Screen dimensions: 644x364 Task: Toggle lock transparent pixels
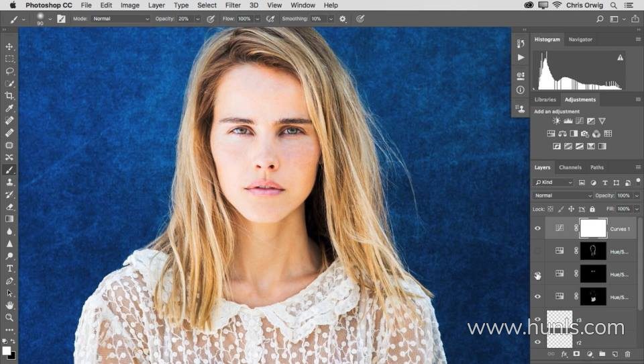pyautogui.click(x=550, y=209)
